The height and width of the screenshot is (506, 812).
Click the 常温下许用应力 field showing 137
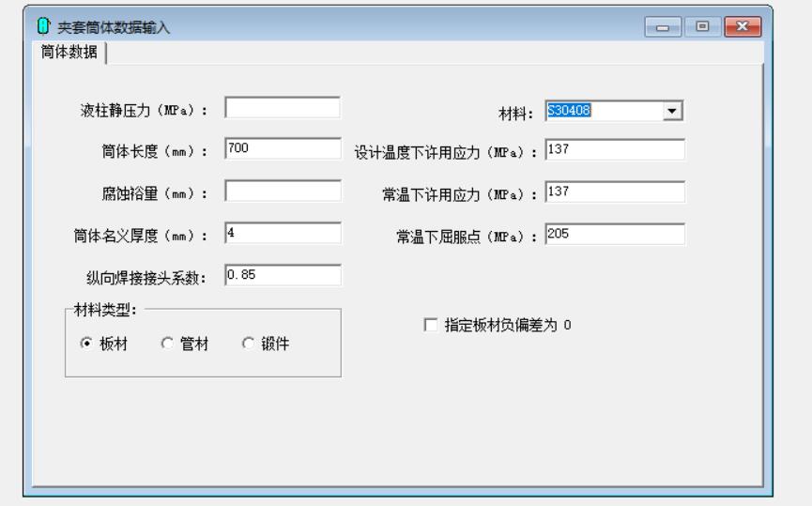tap(615, 192)
